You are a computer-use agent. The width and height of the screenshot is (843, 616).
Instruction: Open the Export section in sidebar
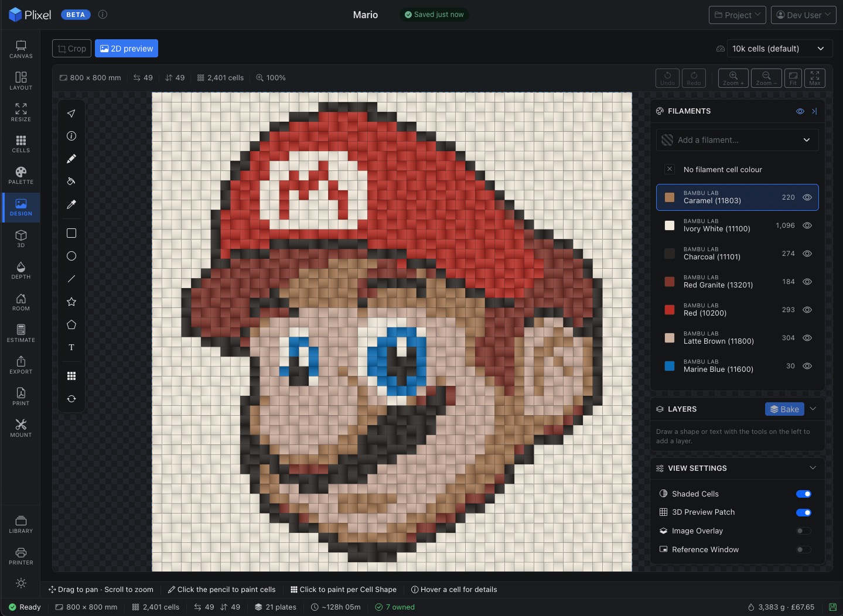tap(21, 365)
